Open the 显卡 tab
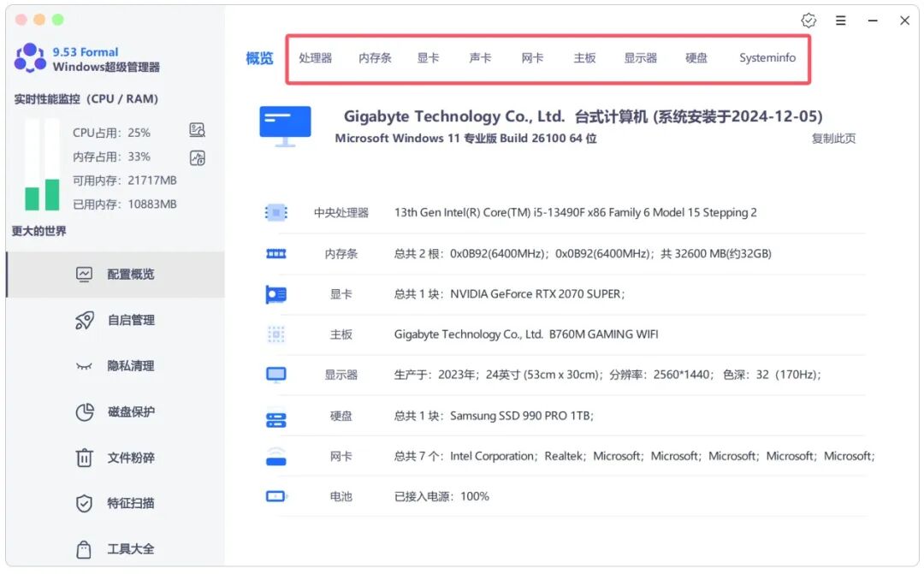924x574 pixels. (x=428, y=58)
